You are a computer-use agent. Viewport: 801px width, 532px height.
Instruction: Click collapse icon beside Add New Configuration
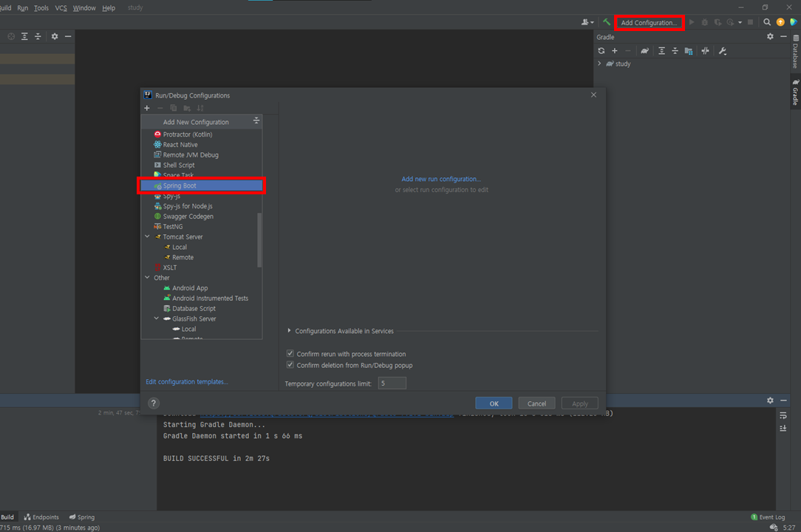(x=256, y=121)
